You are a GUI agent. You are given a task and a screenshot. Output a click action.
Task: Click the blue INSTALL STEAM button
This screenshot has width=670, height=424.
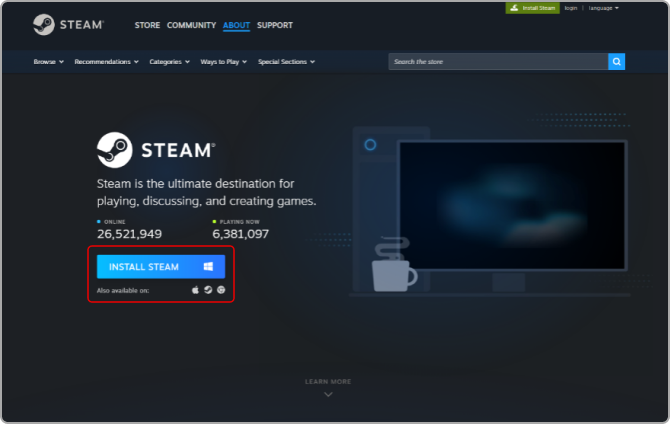click(161, 267)
